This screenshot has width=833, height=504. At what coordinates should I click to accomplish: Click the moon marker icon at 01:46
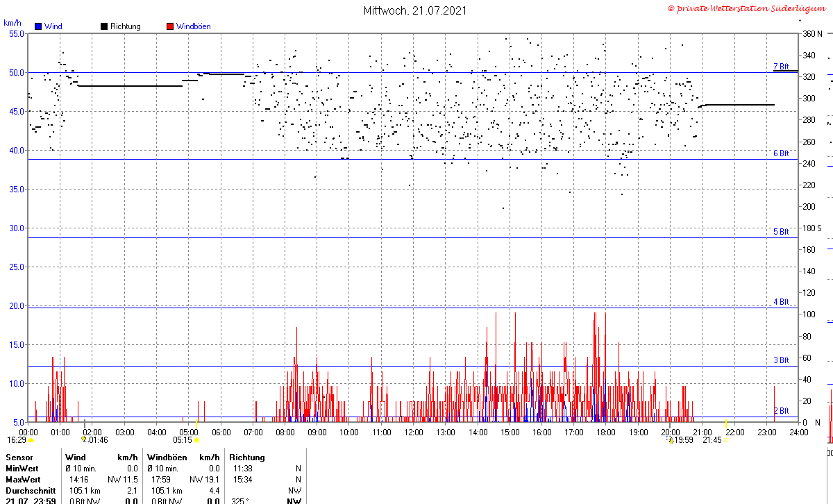click(83, 439)
